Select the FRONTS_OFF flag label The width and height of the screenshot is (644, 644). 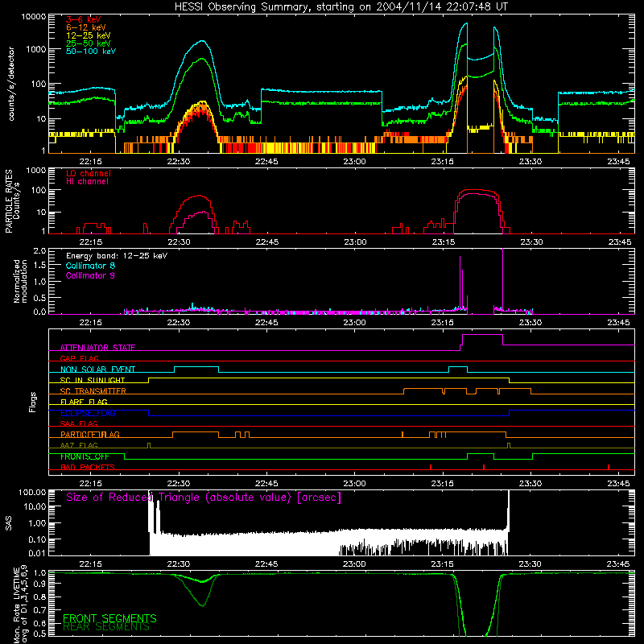(x=85, y=456)
